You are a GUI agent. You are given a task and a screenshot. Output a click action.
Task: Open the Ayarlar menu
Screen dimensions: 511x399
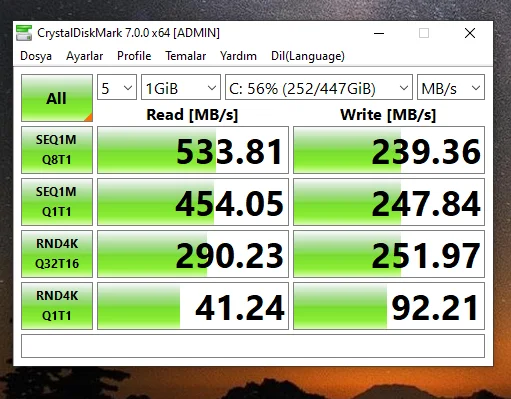click(85, 56)
